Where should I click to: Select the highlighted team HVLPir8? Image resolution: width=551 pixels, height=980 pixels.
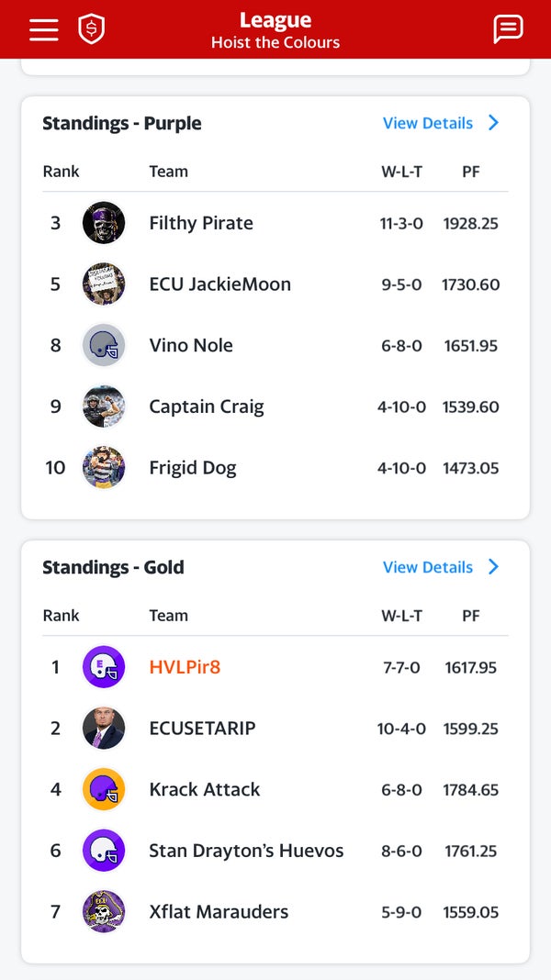[x=185, y=667]
